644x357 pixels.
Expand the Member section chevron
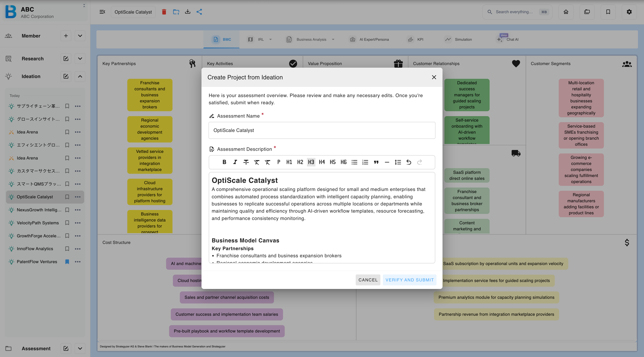tap(80, 36)
